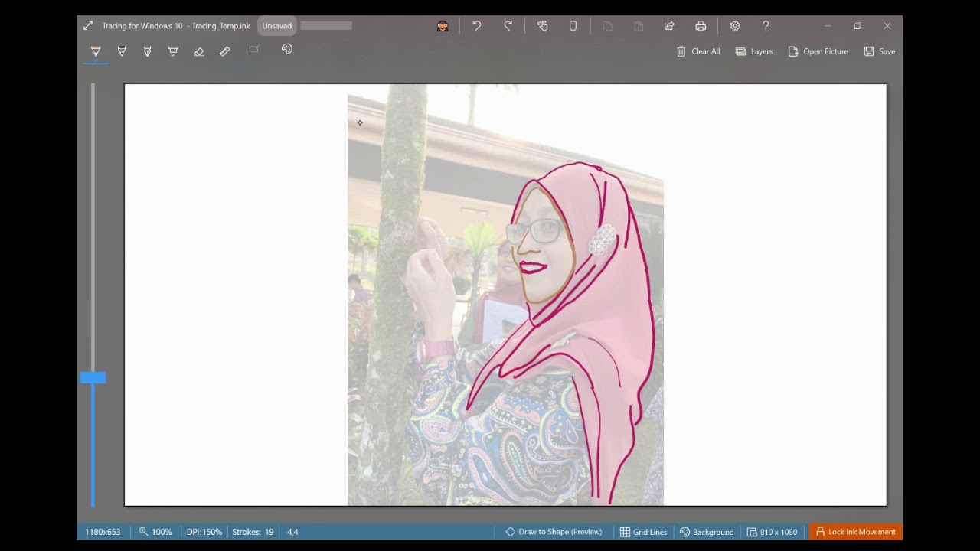Click Clear All button
This screenshot has height=551, width=980.
(698, 51)
